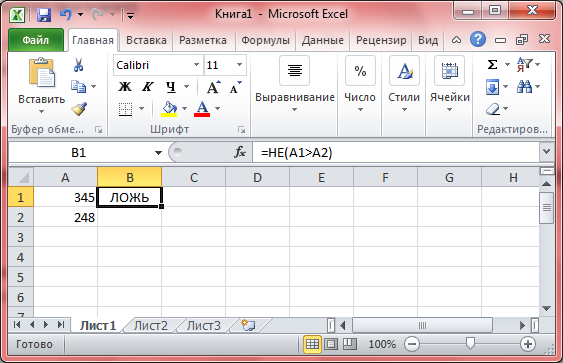Toggle underline Ч formatting
This screenshot has height=363, width=563.
tap(171, 87)
